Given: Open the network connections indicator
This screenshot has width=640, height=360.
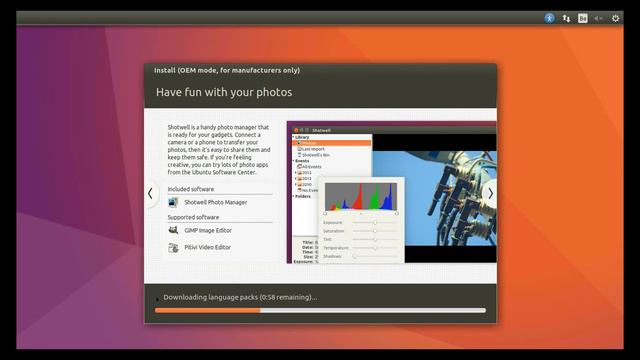Looking at the screenshot, I should (x=566, y=18).
